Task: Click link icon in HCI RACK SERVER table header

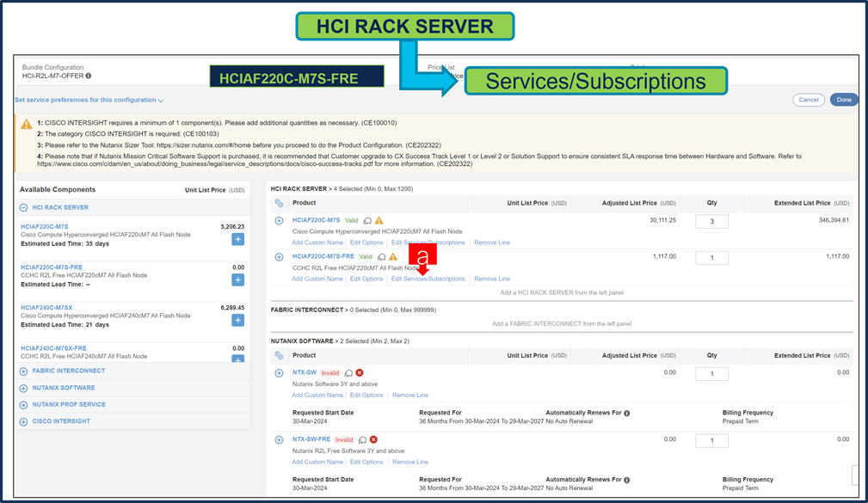Action: [279, 203]
